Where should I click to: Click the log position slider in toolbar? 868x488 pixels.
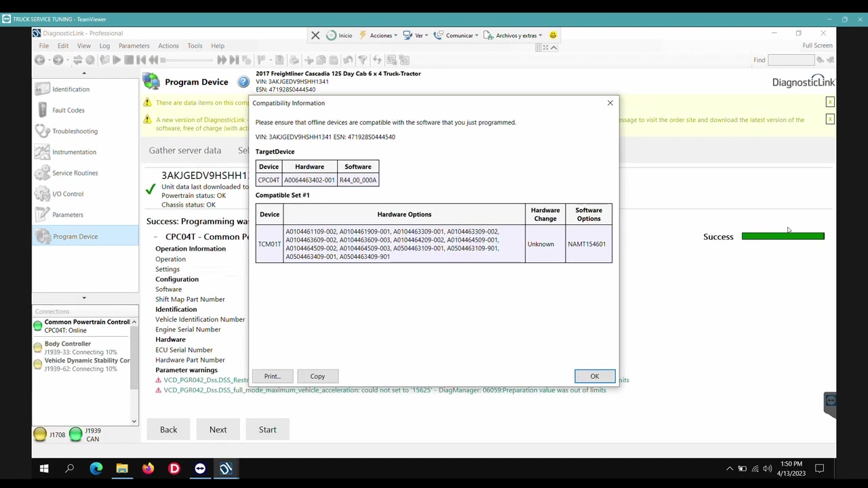tap(186, 60)
